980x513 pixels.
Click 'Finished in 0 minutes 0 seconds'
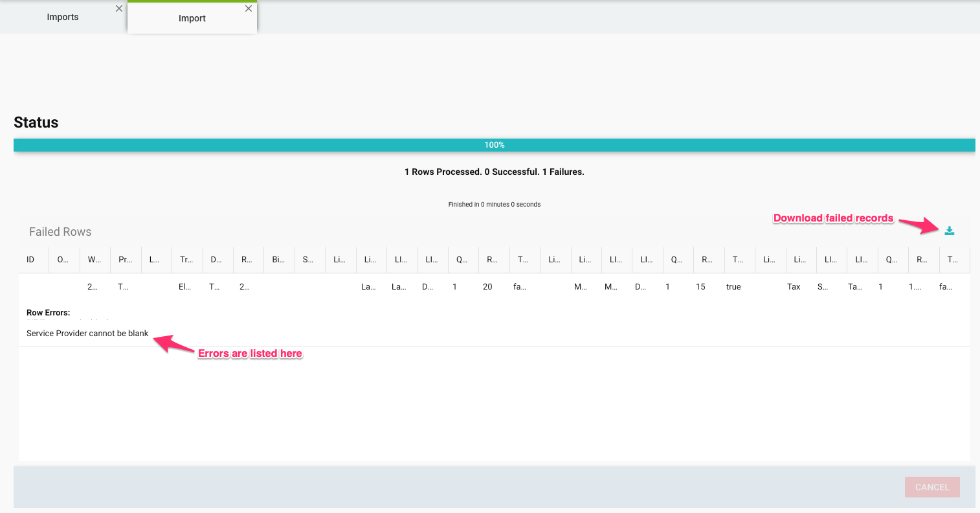[495, 204]
